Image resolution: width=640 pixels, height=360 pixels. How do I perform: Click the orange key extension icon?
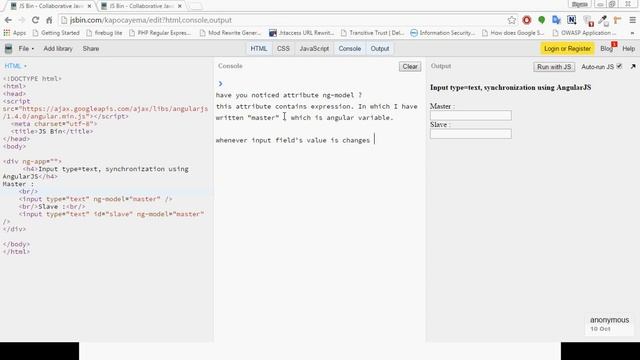click(x=617, y=20)
